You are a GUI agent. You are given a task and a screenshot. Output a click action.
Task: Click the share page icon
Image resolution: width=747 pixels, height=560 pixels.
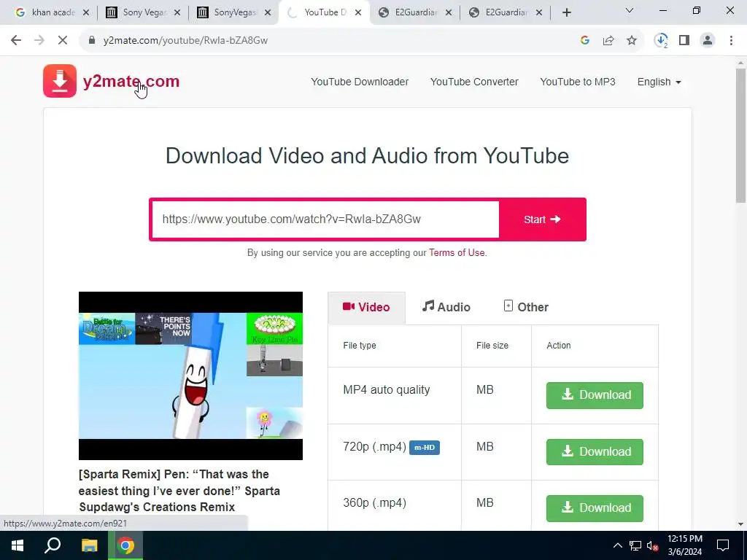[x=608, y=41]
